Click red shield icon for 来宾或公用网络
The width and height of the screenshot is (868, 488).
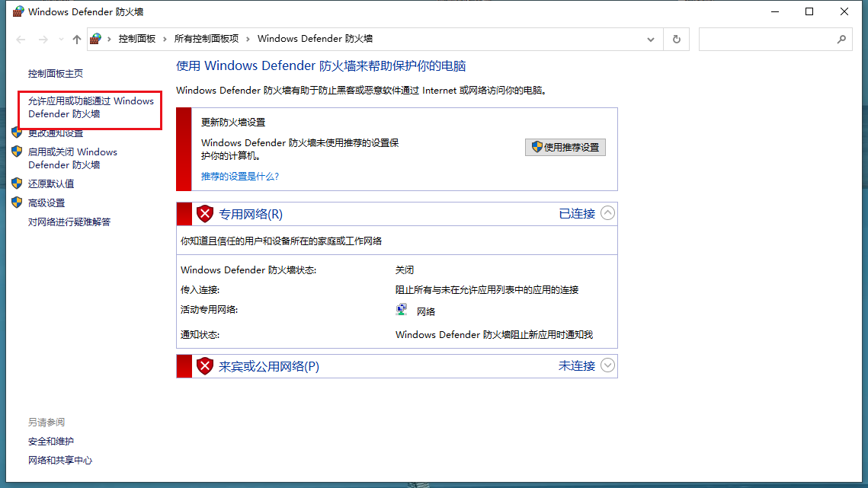(x=205, y=365)
